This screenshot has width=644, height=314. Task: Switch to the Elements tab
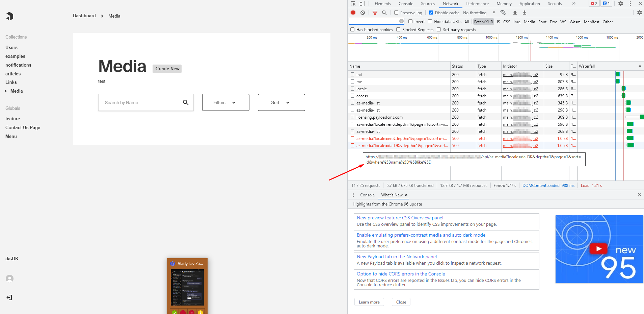click(x=382, y=4)
